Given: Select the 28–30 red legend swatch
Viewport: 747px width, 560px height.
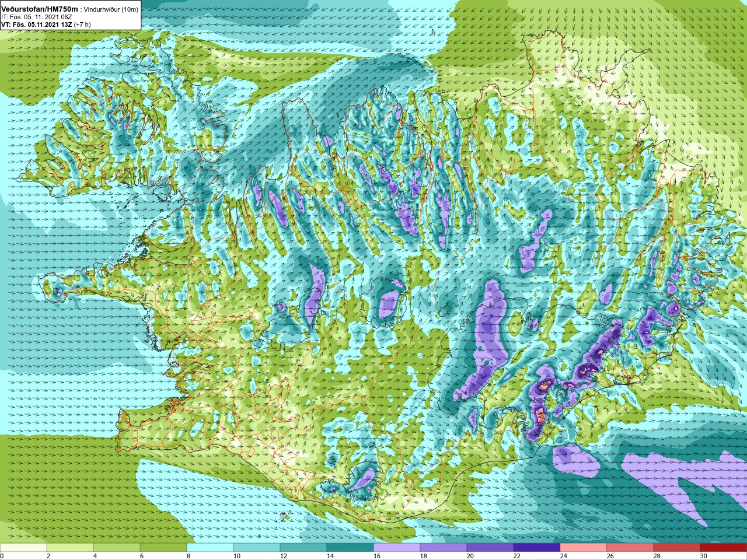Looking at the screenshot, I should pyautogui.click(x=677, y=548).
